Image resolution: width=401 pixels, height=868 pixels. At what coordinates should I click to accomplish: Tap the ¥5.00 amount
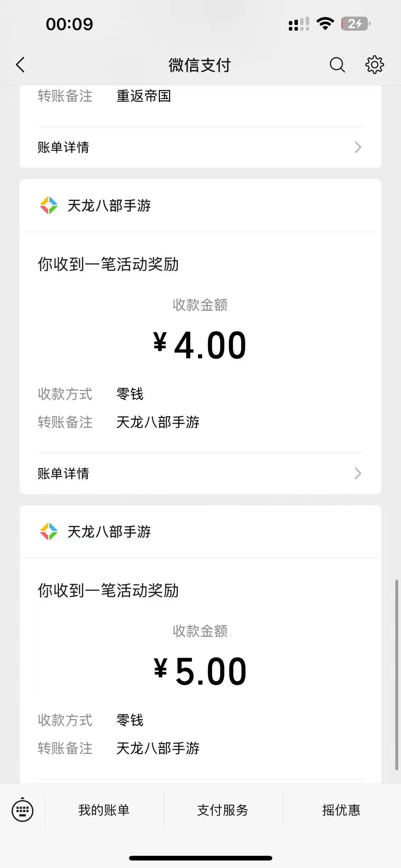200,671
